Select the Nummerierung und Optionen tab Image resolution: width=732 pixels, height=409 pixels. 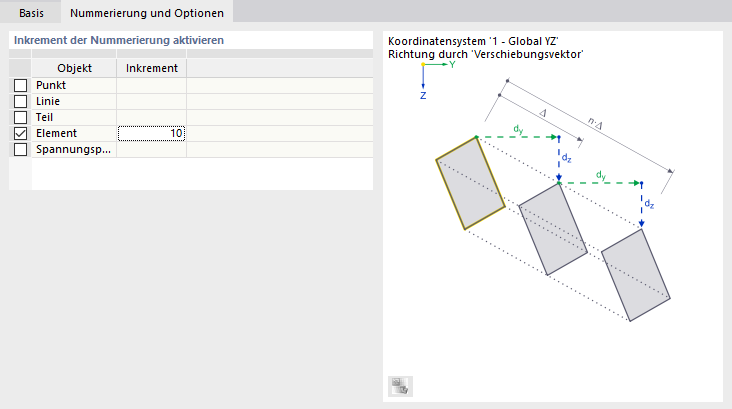click(x=147, y=12)
